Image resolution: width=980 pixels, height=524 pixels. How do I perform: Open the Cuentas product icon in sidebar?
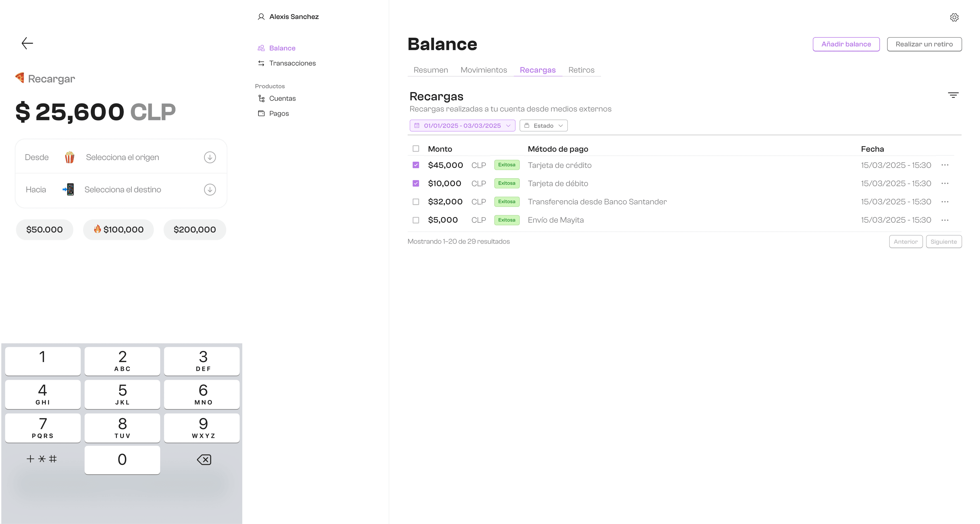coord(261,99)
